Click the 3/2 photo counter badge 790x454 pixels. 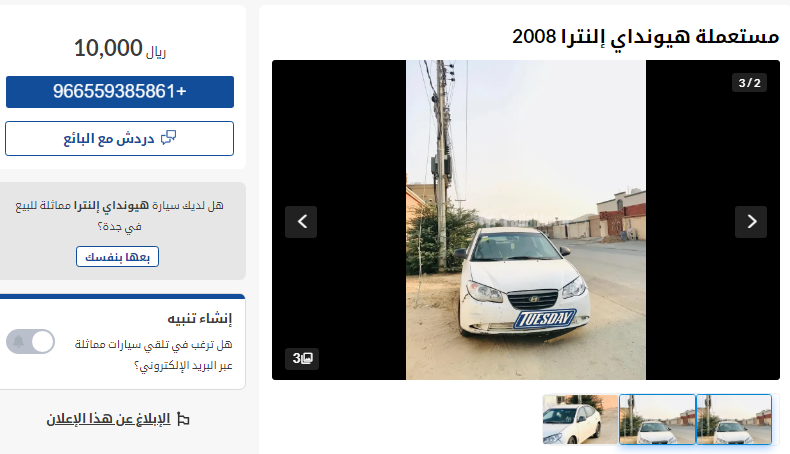749,83
